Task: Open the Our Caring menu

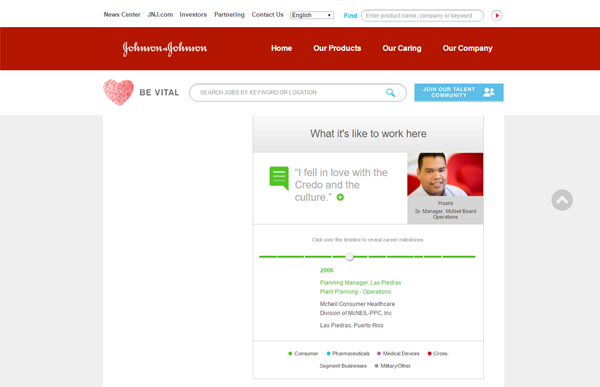Action: 402,48
